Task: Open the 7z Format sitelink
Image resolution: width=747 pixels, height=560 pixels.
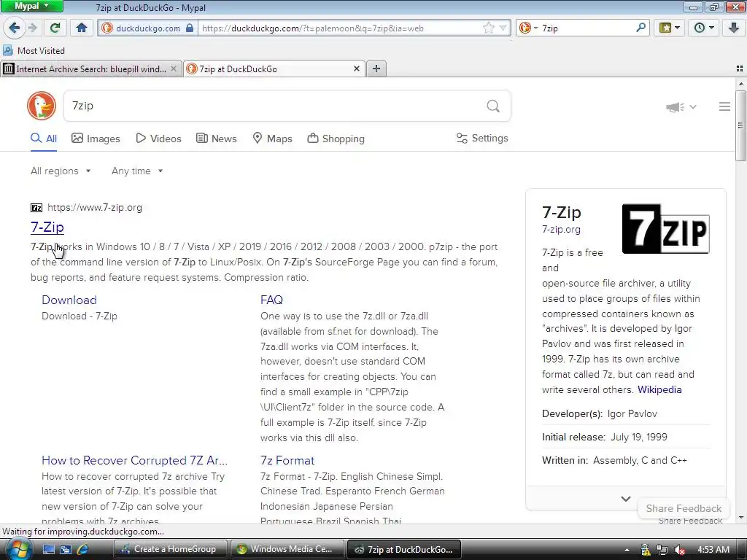Action: tap(287, 461)
